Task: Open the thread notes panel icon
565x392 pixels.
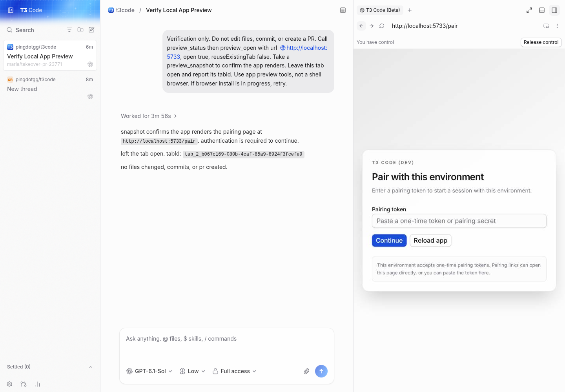Action: [343, 10]
